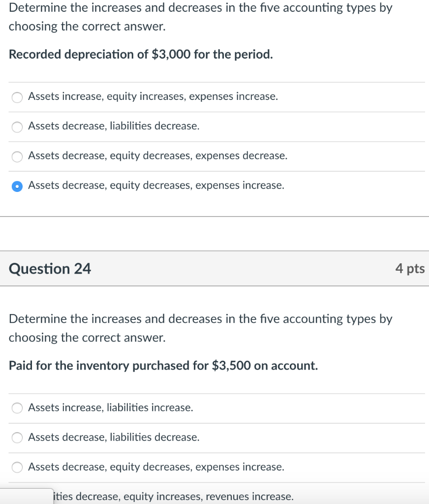Choose 'Assets decrease, equity decreases, expenses decrease'
This screenshot has width=429, height=504.
click(17, 156)
